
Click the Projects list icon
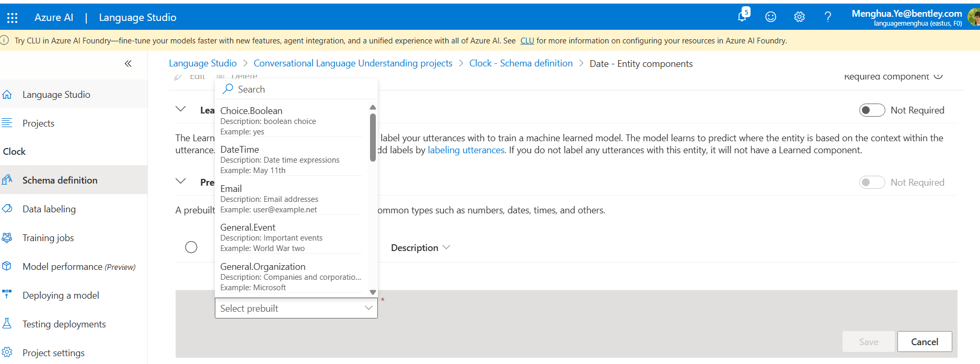click(7, 123)
